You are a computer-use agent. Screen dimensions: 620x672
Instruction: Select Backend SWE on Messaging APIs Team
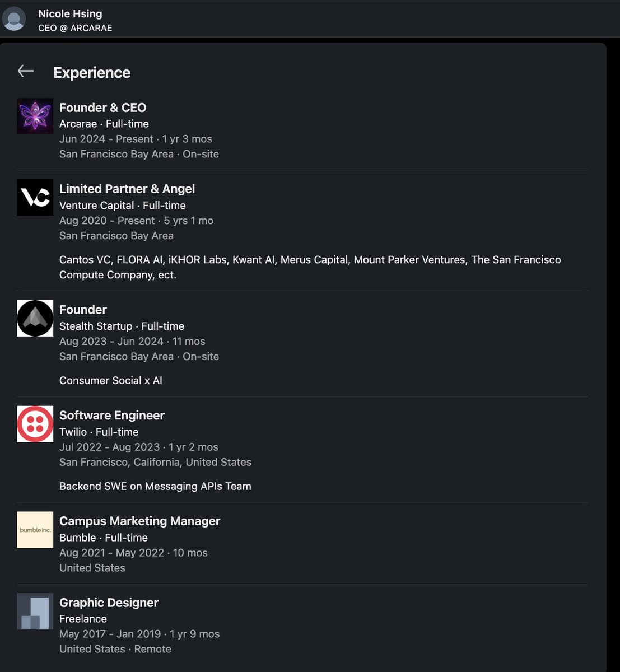(155, 486)
